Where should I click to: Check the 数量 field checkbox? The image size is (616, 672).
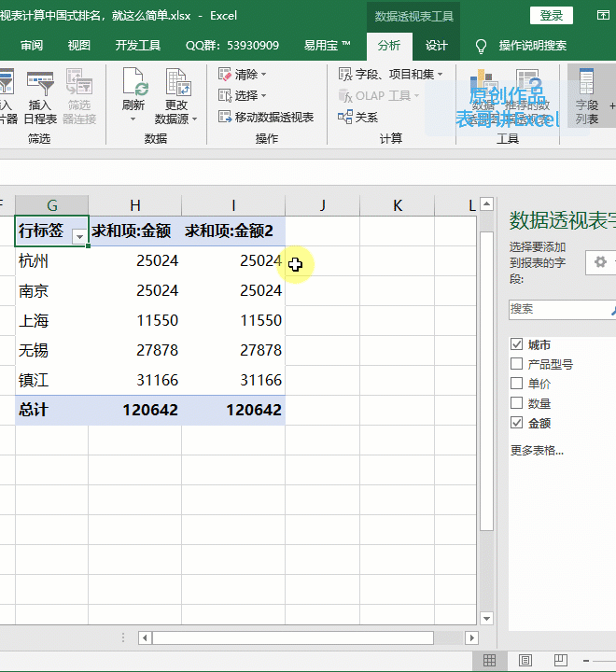[516, 403]
